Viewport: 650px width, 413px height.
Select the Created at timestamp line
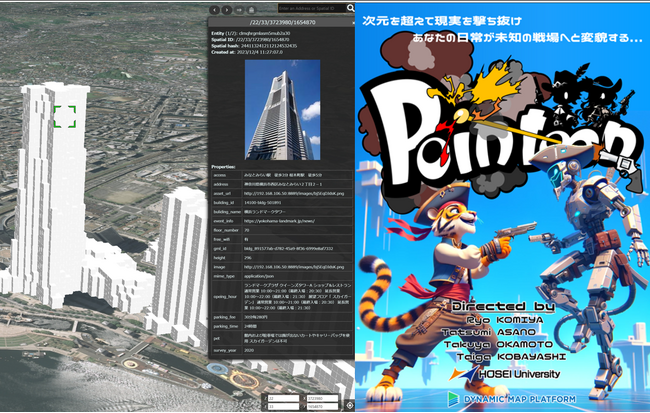click(247, 52)
